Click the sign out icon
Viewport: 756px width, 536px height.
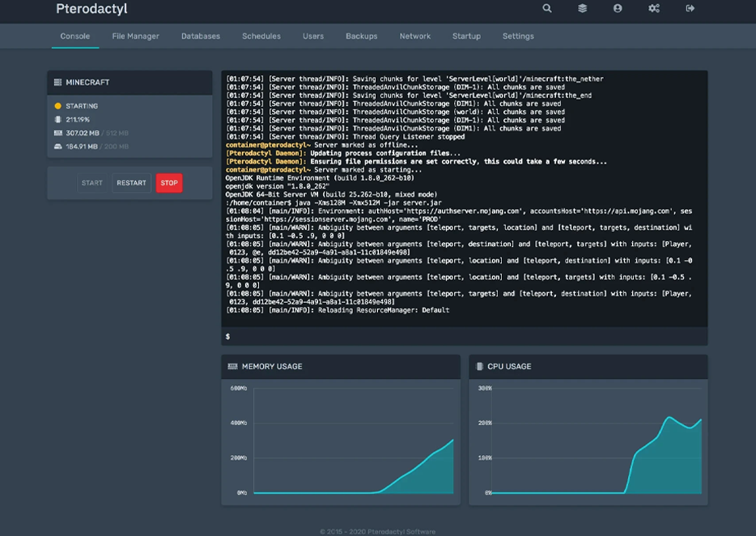pyautogui.click(x=690, y=8)
